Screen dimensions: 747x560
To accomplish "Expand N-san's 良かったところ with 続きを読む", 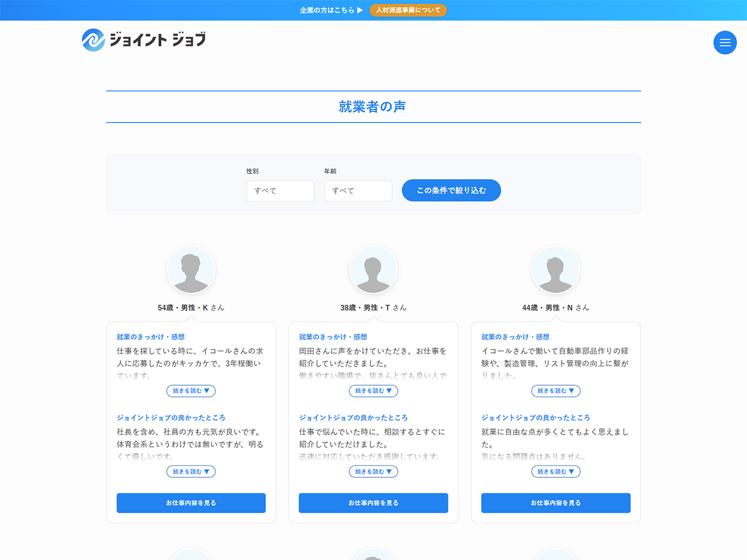I will [x=555, y=472].
